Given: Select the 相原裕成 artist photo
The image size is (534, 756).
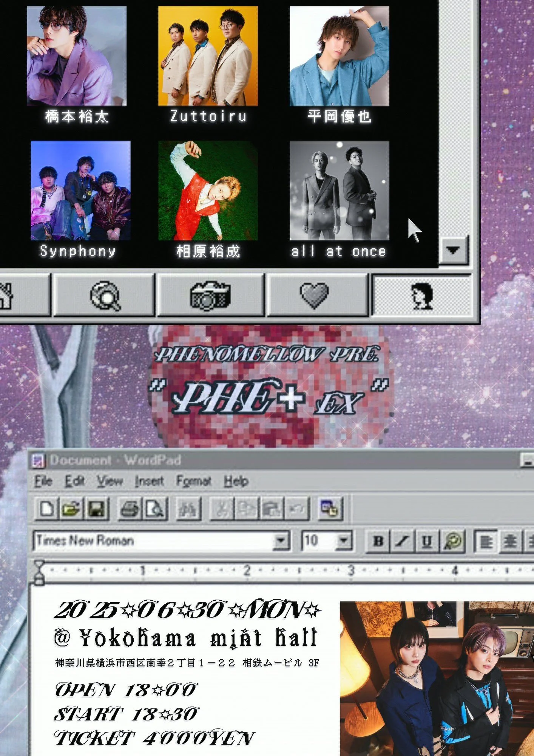Looking at the screenshot, I should point(208,191).
